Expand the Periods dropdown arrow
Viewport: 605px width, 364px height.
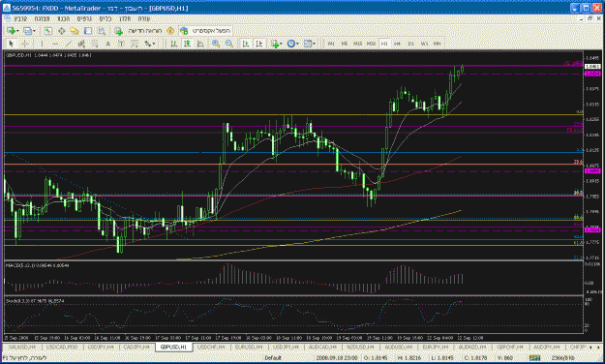click(x=297, y=44)
